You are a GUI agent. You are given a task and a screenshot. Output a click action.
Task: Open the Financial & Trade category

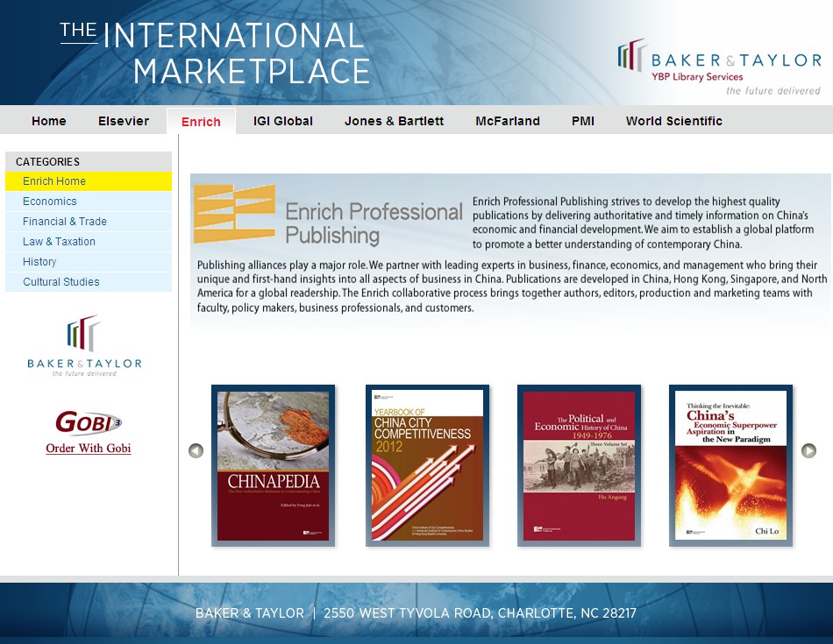[x=89, y=222]
